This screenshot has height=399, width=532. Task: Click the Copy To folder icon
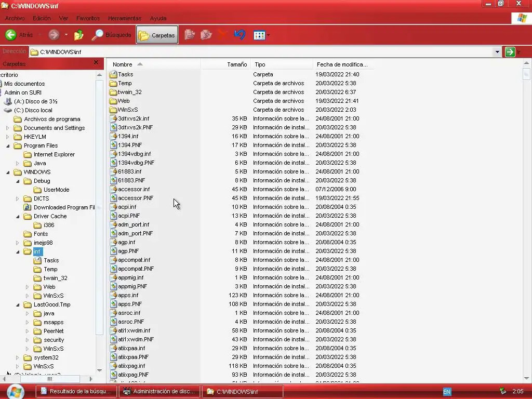tap(206, 35)
